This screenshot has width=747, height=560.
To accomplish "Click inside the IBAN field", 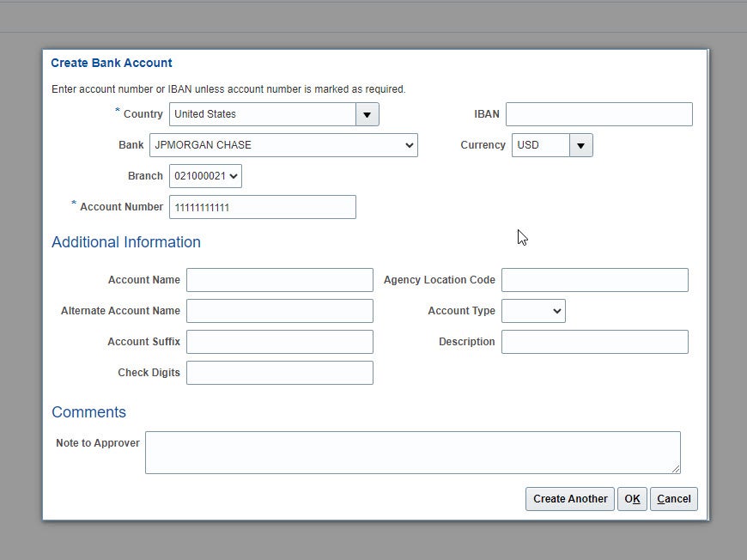I will click(598, 113).
